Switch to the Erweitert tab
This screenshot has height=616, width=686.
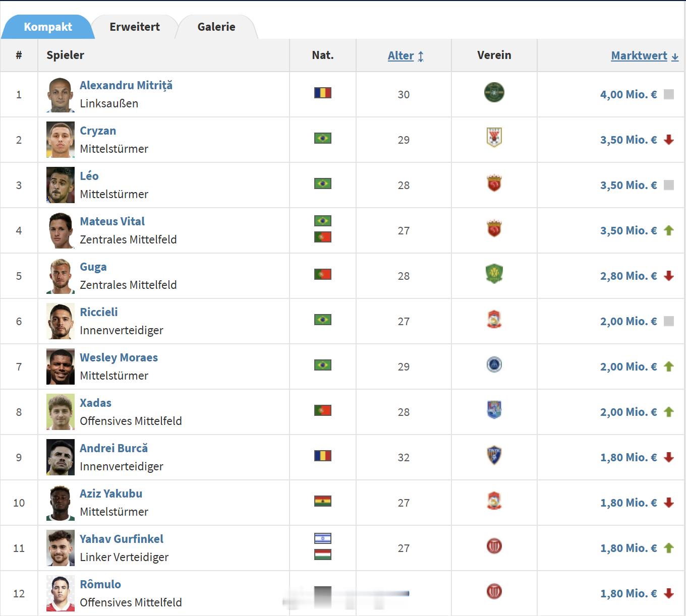[135, 27]
